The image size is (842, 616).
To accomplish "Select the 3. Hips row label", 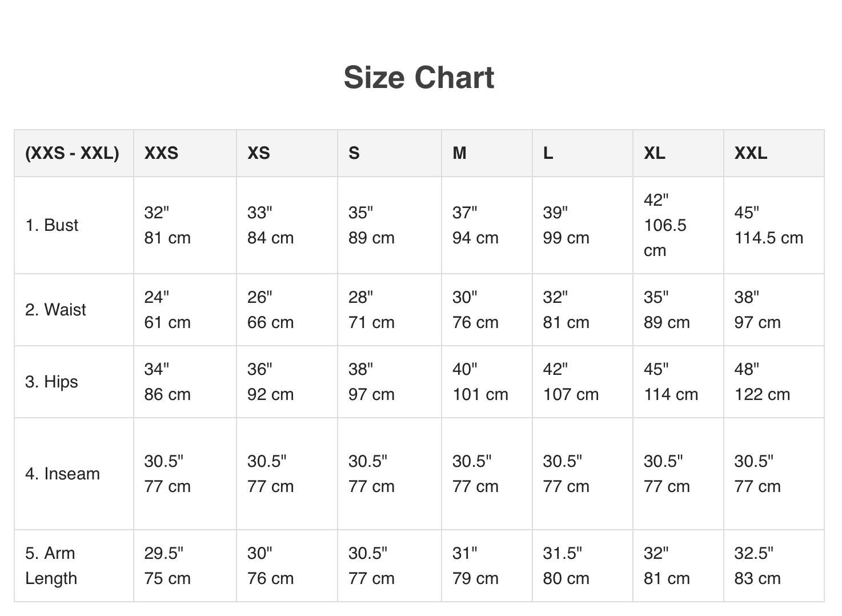I will 51,382.
